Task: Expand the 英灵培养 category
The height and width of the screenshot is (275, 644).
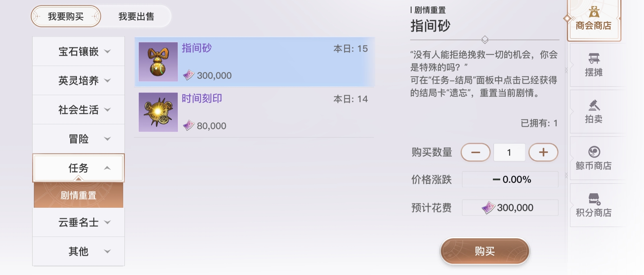Action: click(x=79, y=81)
